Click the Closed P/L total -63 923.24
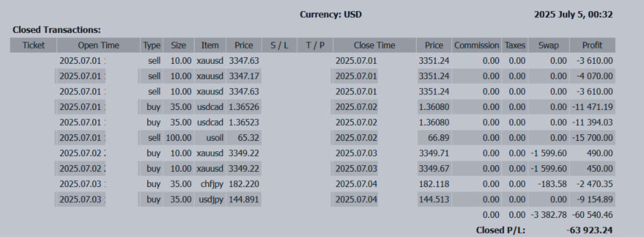 pos(589,230)
